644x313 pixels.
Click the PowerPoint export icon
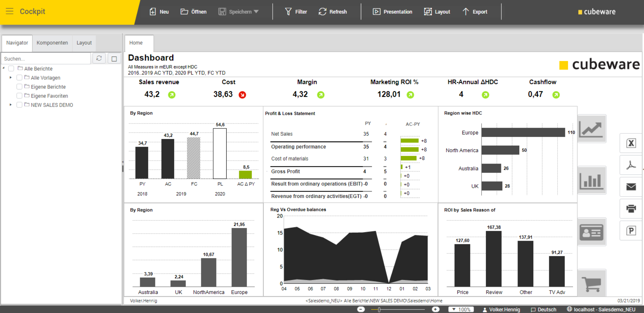pyautogui.click(x=631, y=231)
